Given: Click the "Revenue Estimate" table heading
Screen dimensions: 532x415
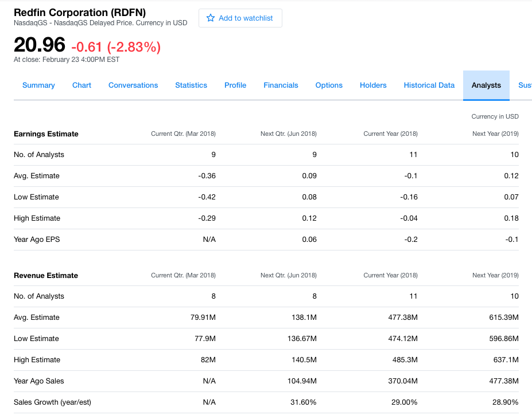Looking at the screenshot, I should tap(46, 275).
